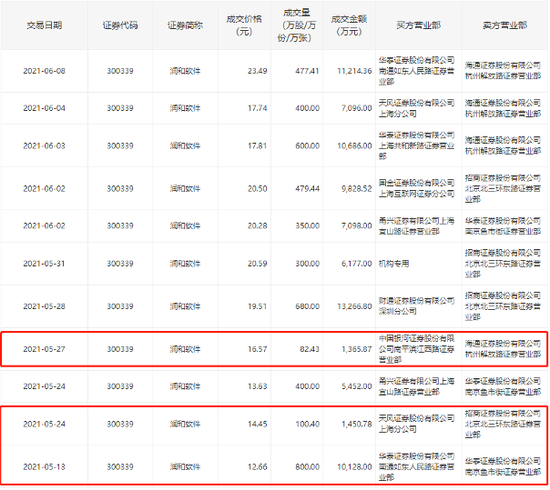Click the amount 1,450.78
This screenshot has width=550, height=490.
(357, 424)
